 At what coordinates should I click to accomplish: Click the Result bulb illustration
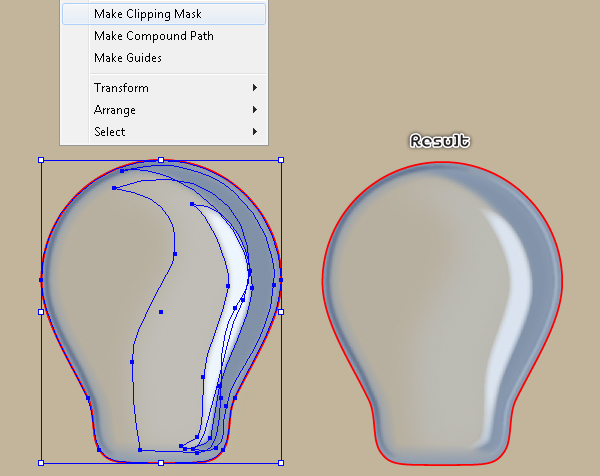coord(442,314)
